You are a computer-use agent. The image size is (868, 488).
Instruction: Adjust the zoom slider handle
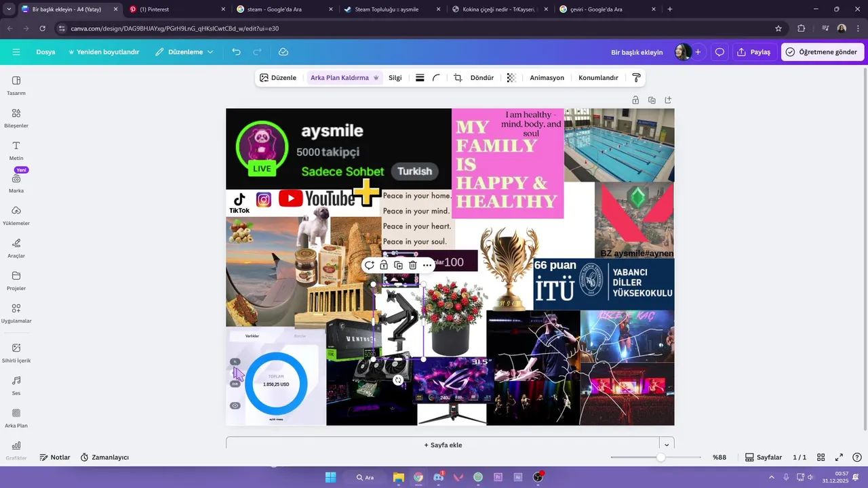coord(660,457)
